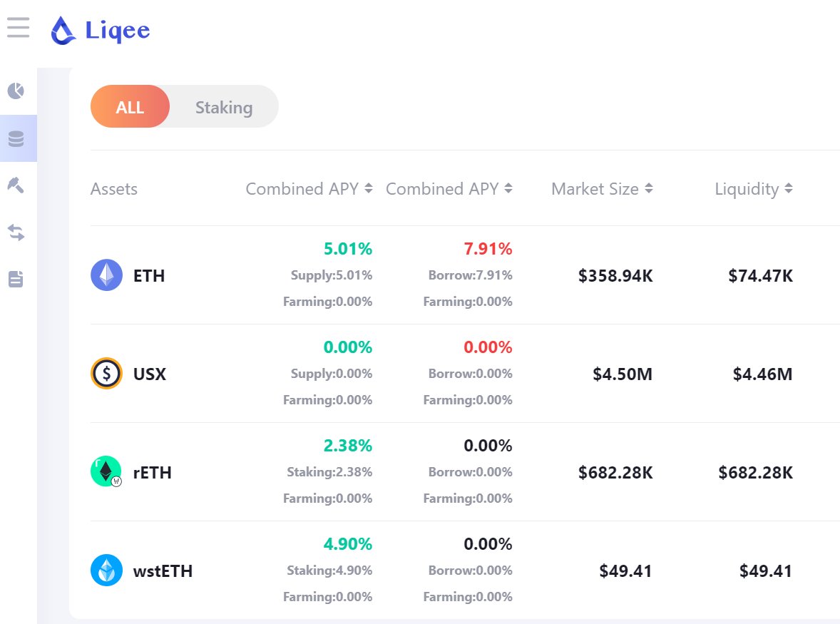This screenshot has width=840, height=624.
Task: Click USX red 0.00% borrow APY
Action: point(488,347)
